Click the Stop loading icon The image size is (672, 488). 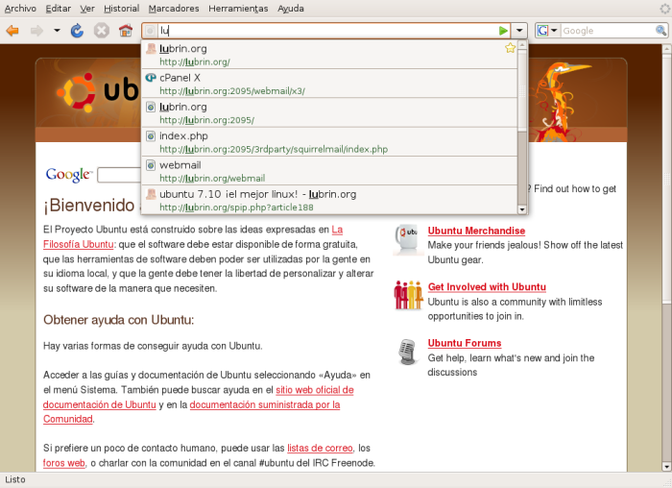(x=101, y=31)
